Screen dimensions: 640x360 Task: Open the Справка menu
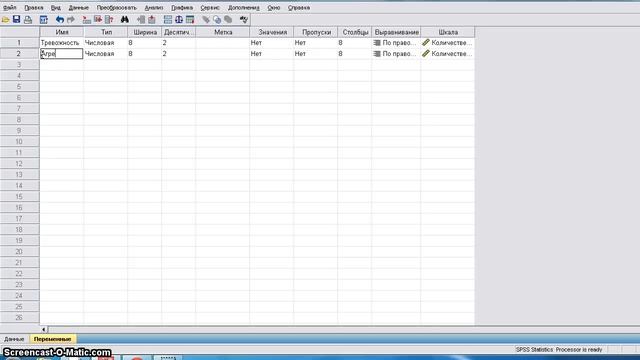(x=299, y=8)
